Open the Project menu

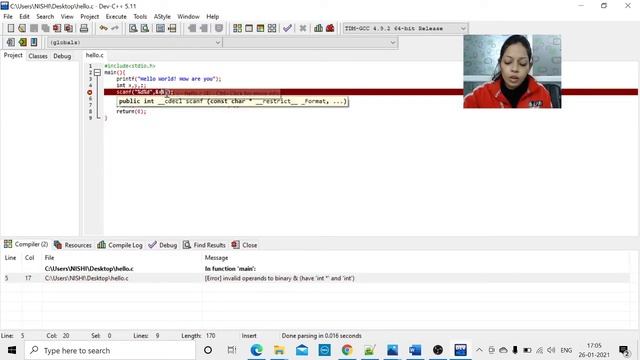pos(89,16)
